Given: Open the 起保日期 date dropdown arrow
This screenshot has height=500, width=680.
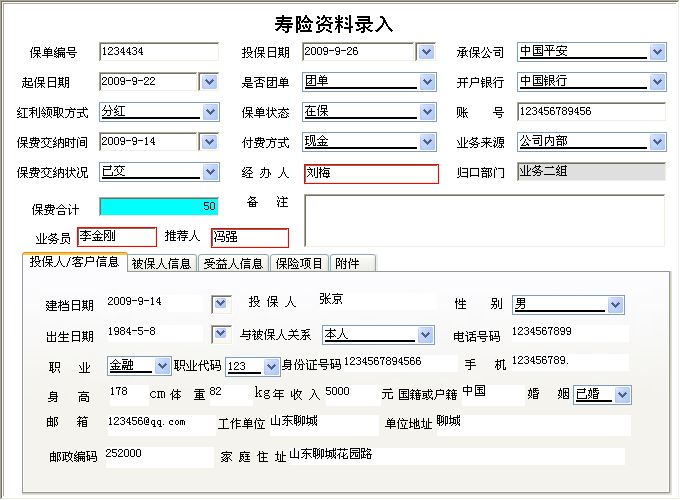Looking at the screenshot, I should pos(209,82).
